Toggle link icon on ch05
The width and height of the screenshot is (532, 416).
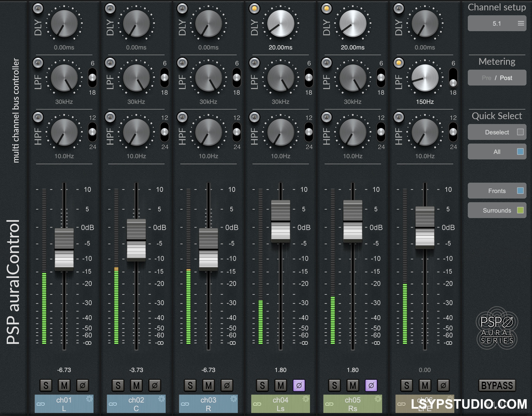(x=329, y=404)
